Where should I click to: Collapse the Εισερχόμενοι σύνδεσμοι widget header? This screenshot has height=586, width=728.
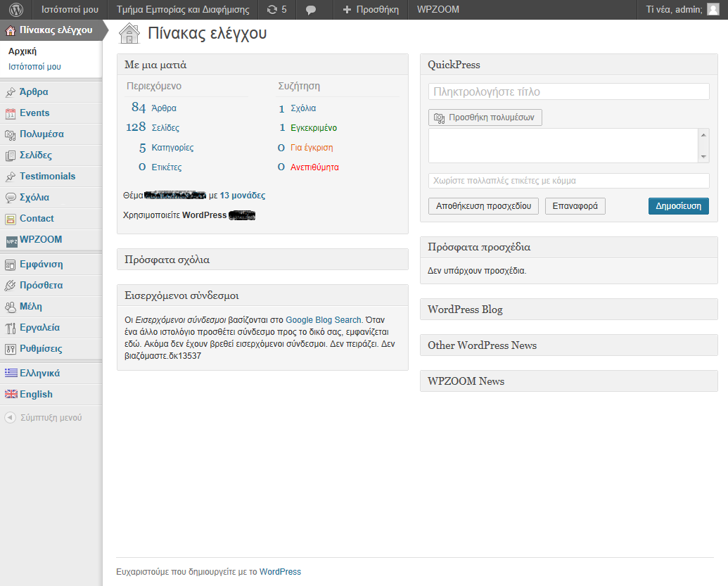262,295
